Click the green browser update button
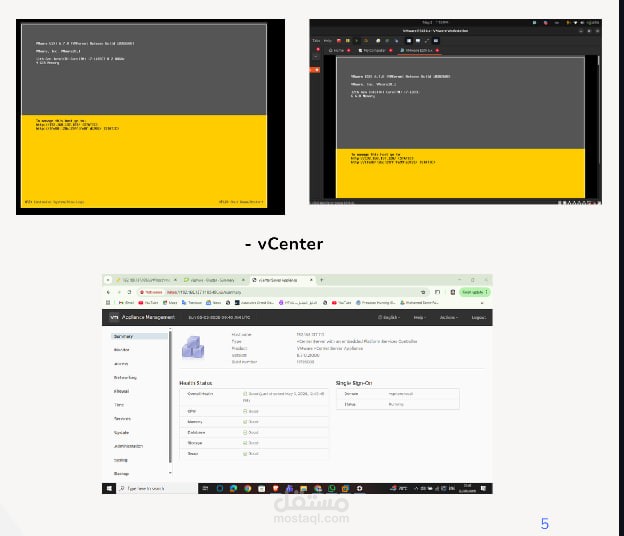Screen dimensions: 624x536 click(x=474, y=292)
